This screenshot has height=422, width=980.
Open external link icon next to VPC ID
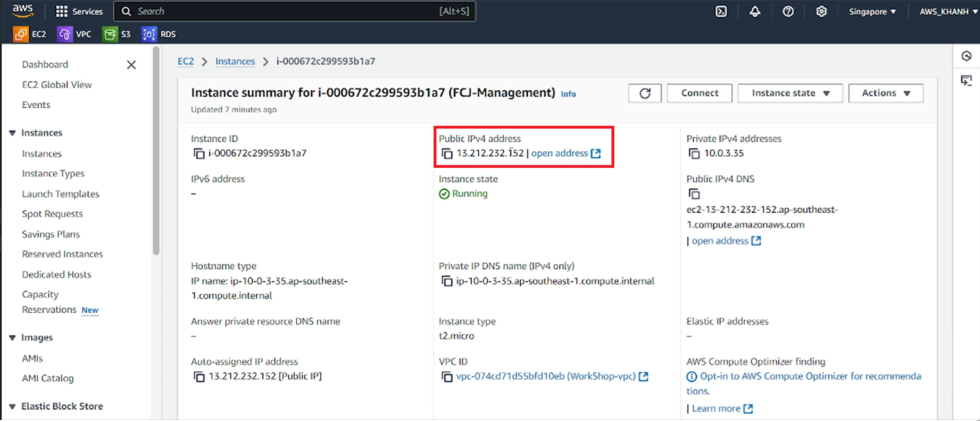(644, 377)
